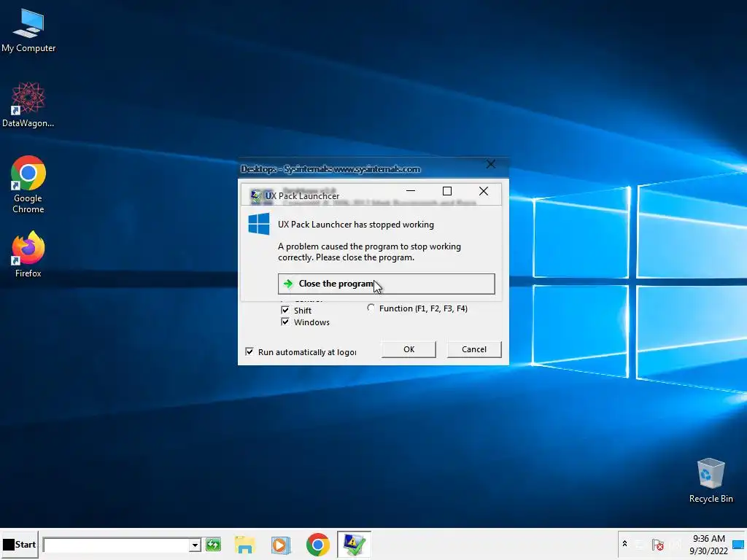Expand the taskbar address dropdown arrow
This screenshot has height=560, width=747.
coord(194,545)
